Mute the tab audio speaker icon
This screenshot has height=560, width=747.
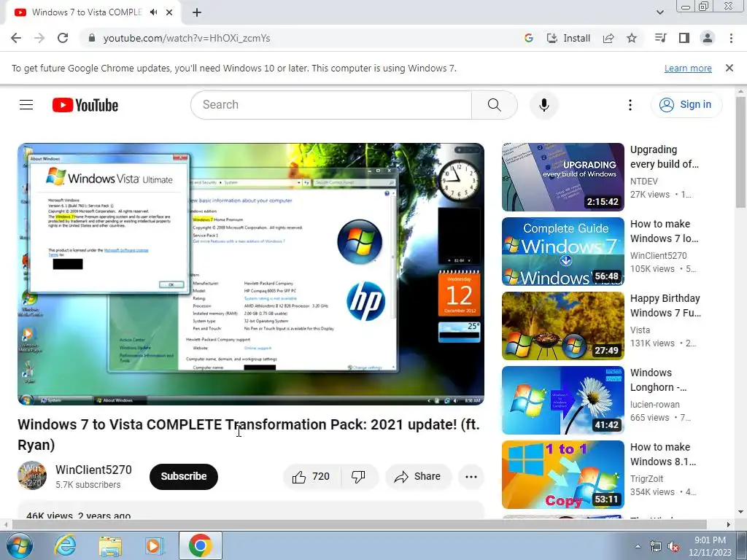153,12
